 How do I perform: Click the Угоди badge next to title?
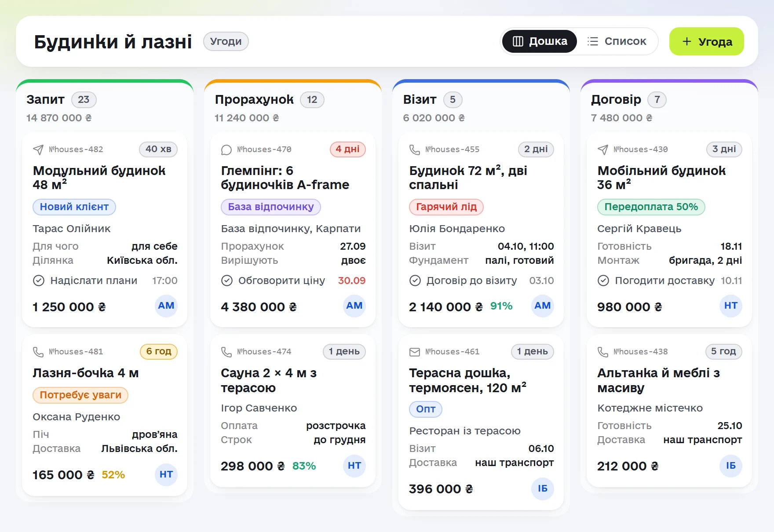[x=226, y=41]
